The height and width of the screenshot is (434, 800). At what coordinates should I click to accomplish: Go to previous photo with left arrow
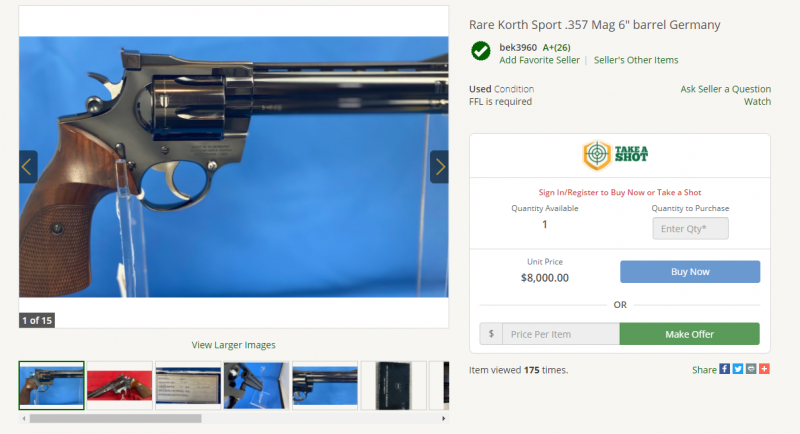pyautogui.click(x=28, y=167)
